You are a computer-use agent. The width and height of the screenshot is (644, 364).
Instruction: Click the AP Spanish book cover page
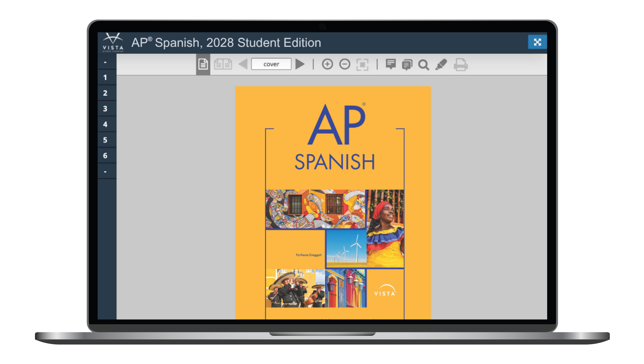[333, 203]
